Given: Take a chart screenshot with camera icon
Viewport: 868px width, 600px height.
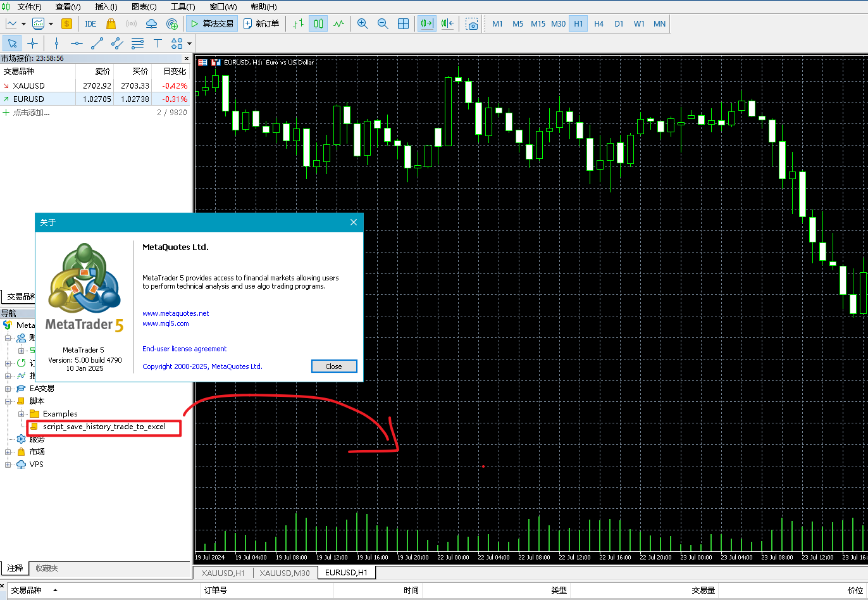Looking at the screenshot, I should 472,24.
